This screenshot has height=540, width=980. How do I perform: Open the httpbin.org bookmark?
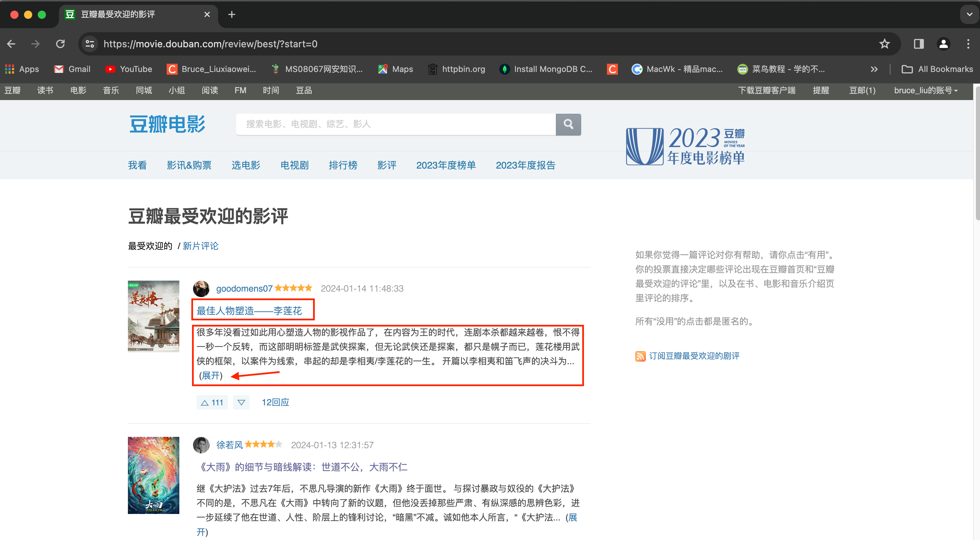[456, 69]
